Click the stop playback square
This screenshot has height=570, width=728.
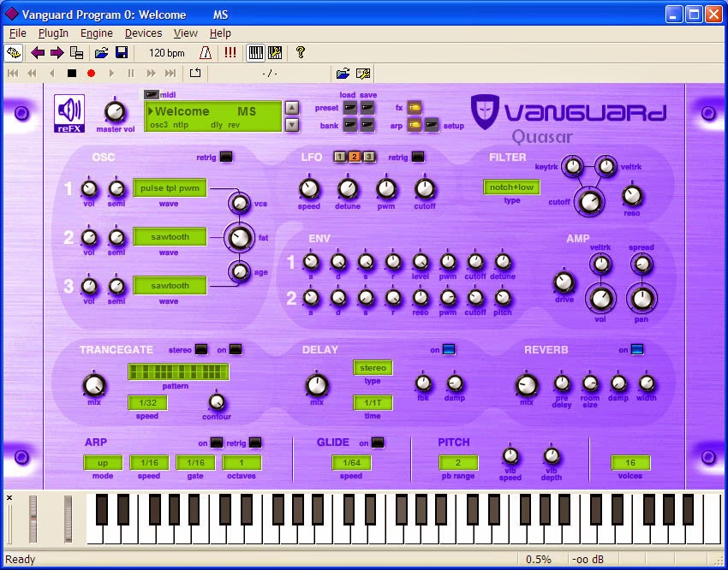(x=71, y=74)
